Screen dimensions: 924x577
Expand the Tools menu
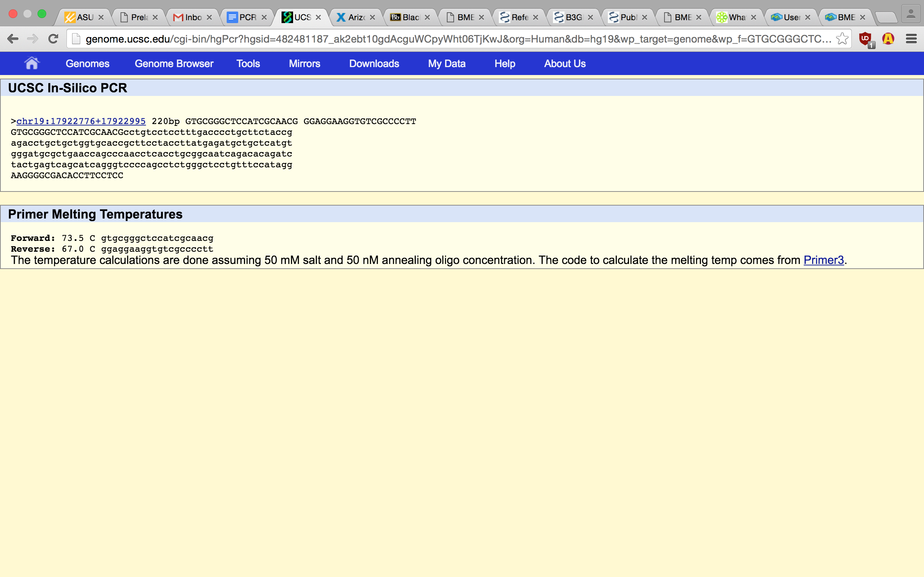(x=248, y=64)
